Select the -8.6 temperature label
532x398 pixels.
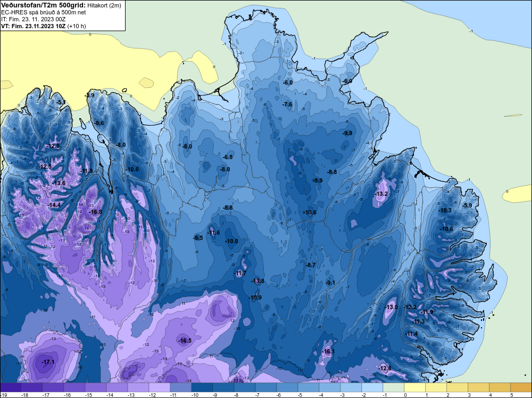pyautogui.click(x=99, y=123)
